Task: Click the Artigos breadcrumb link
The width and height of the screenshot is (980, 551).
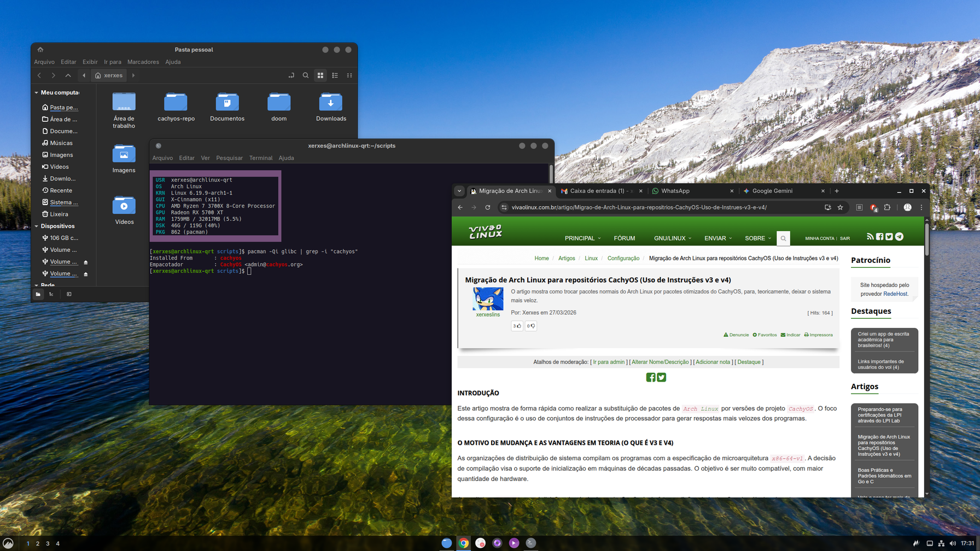Action: tap(567, 258)
